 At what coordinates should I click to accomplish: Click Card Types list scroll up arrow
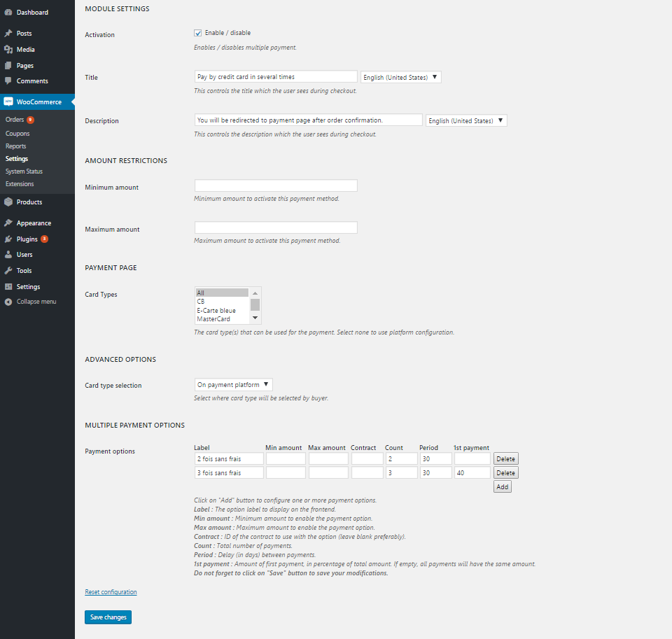(255, 293)
